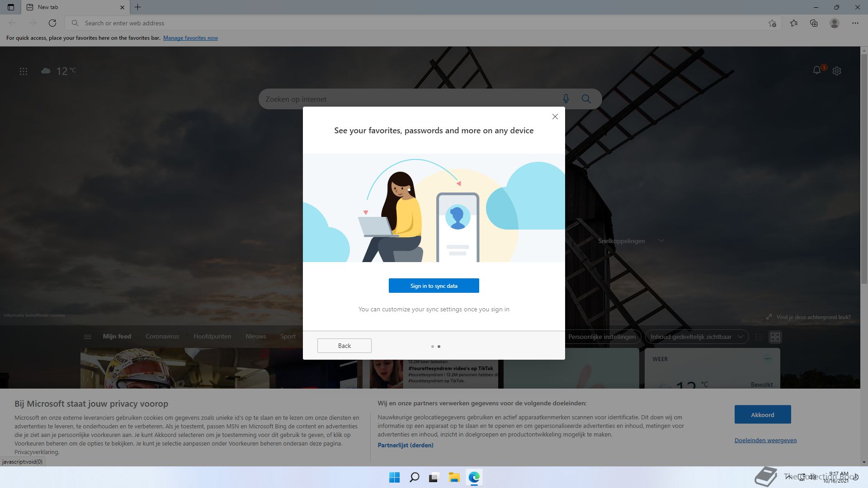
Task: Open the tab actions menu icon
Action: [x=11, y=7]
